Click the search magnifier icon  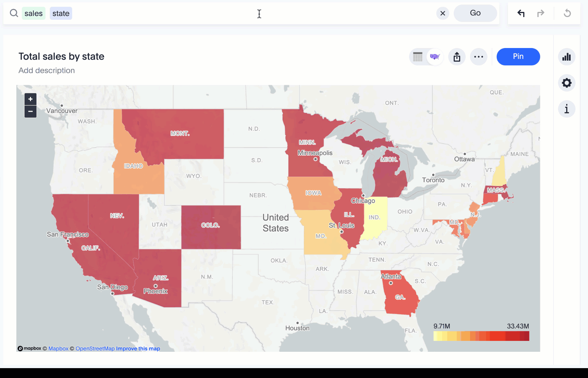(14, 13)
